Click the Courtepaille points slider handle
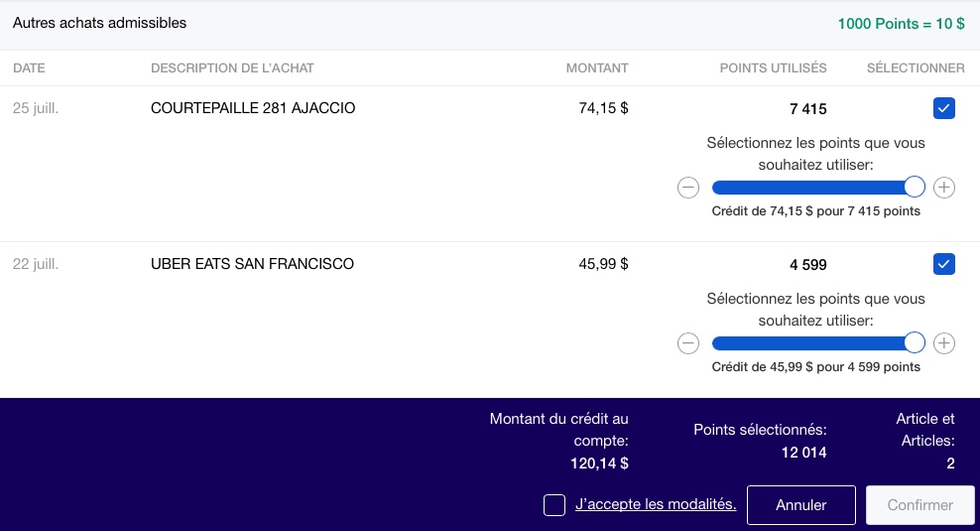Screen dimensions: 980x531 click(x=915, y=188)
